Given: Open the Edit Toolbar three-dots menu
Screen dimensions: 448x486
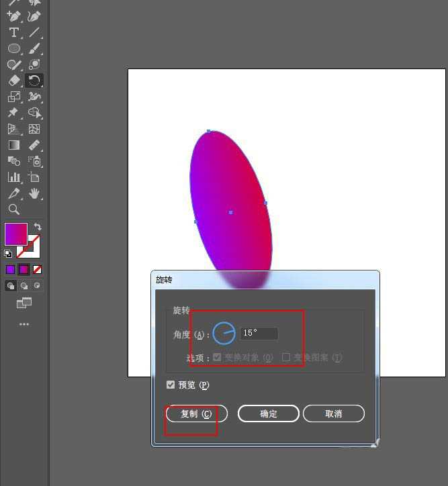Looking at the screenshot, I should coord(24,324).
